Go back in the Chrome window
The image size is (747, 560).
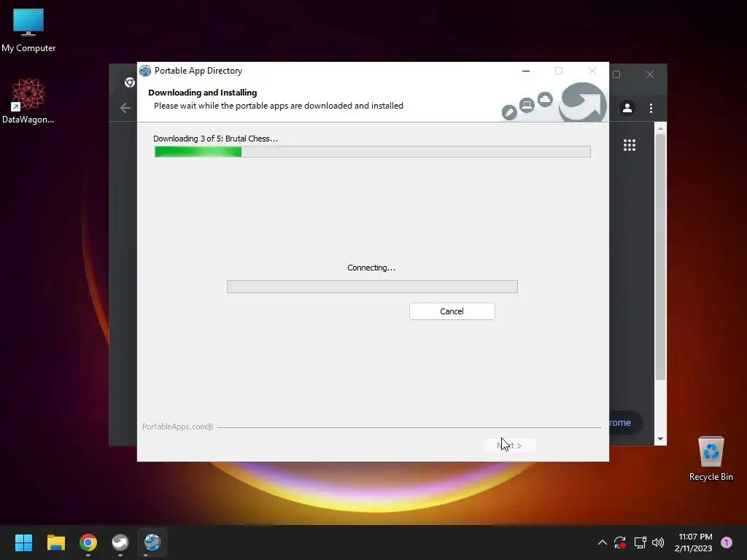pyautogui.click(x=125, y=108)
